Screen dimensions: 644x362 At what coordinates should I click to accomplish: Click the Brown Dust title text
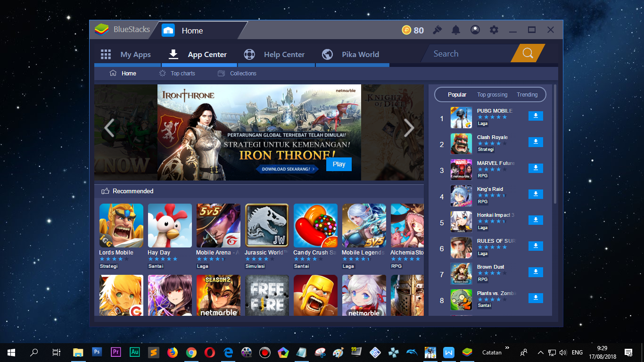[x=490, y=267]
